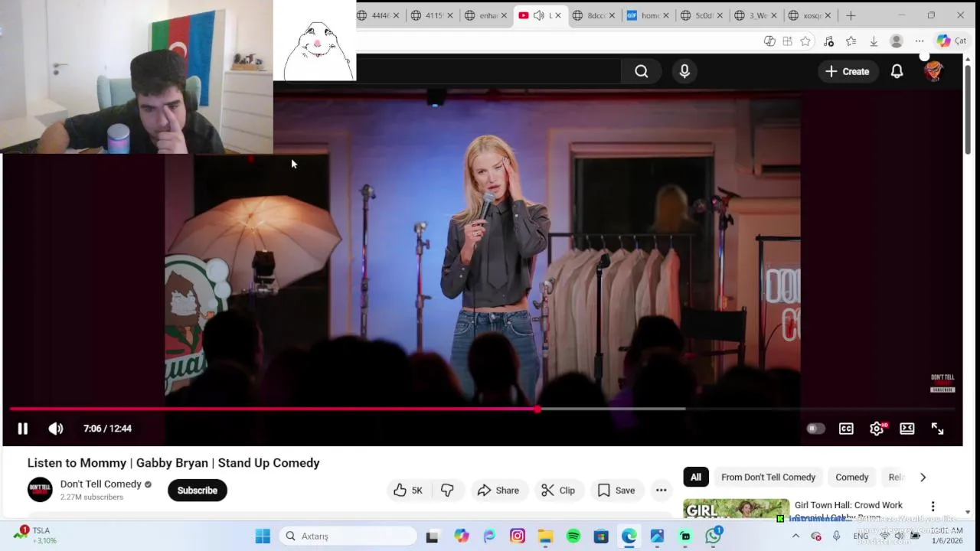Open the Don't Tell Comedy channel link
Screen dimensions: 980x551
click(x=101, y=484)
